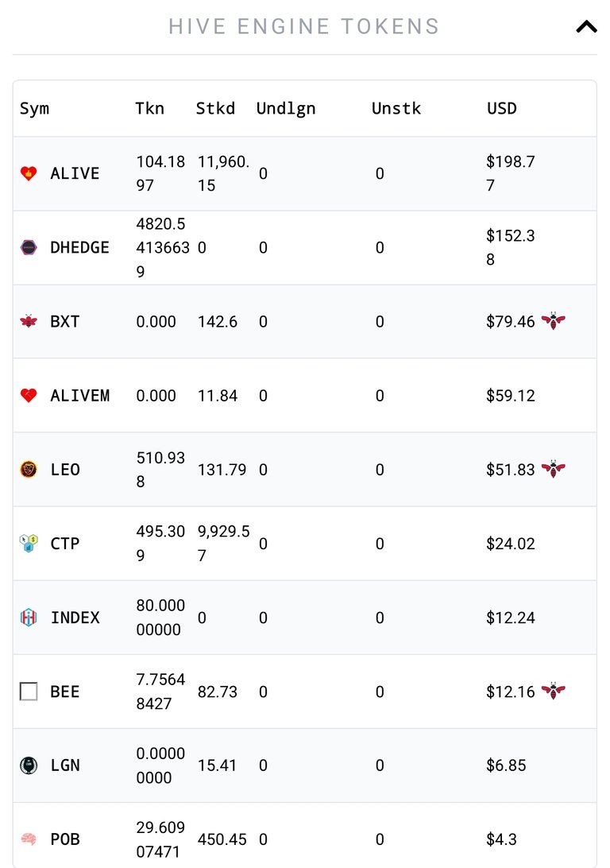Click the CTP token icon
610x868 pixels.
[29, 544]
